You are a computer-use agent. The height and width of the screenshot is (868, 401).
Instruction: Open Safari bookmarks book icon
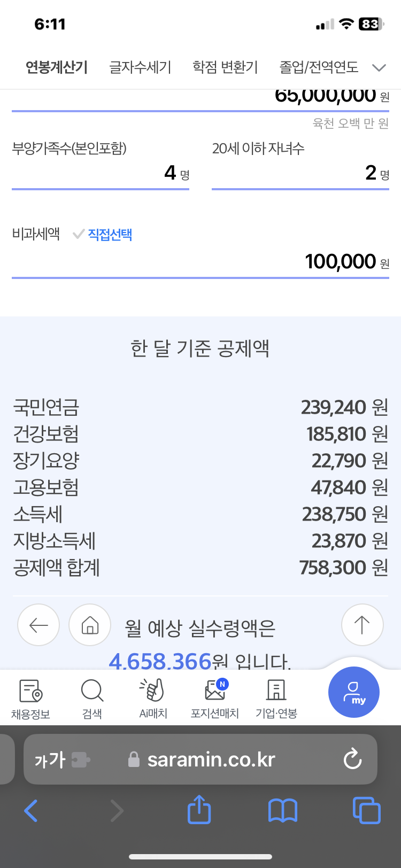coord(282,810)
